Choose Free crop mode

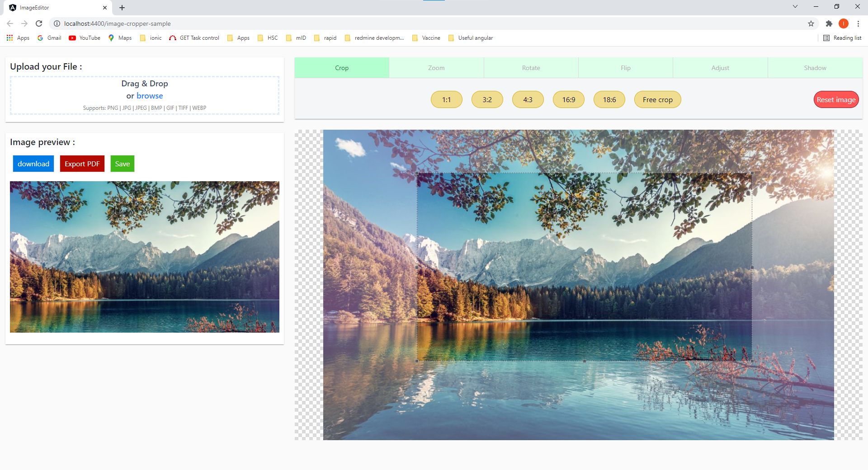[x=657, y=100]
